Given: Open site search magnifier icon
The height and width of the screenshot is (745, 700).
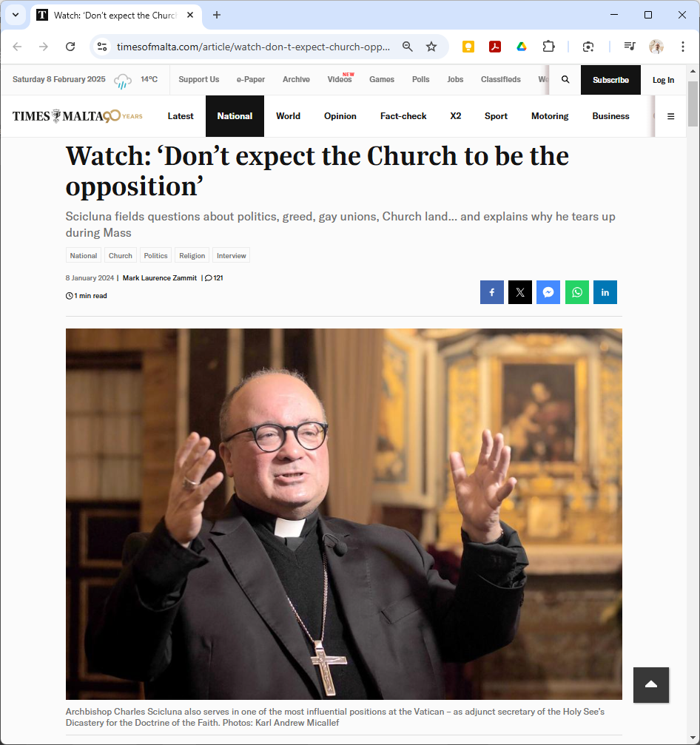Looking at the screenshot, I should tap(565, 80).
